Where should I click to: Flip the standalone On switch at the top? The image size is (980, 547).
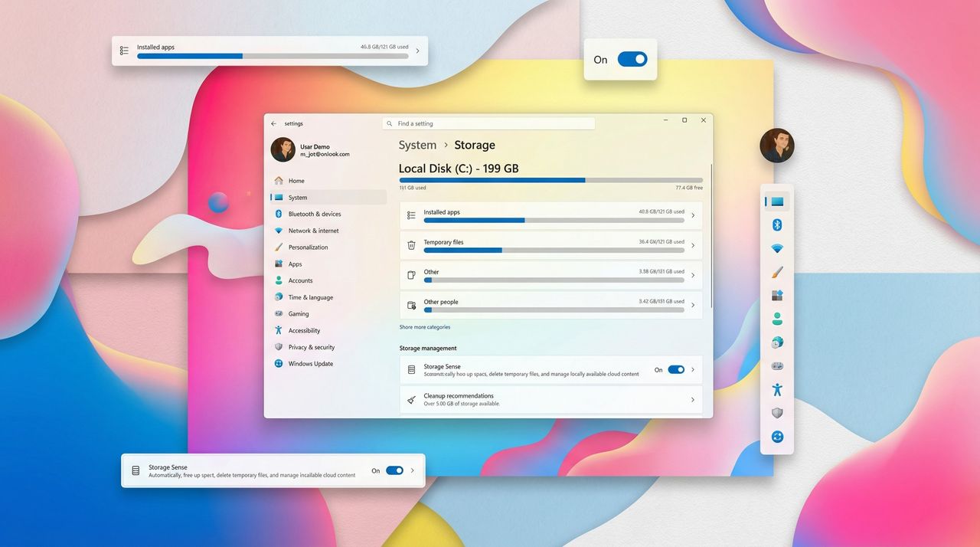click(632, 59)
